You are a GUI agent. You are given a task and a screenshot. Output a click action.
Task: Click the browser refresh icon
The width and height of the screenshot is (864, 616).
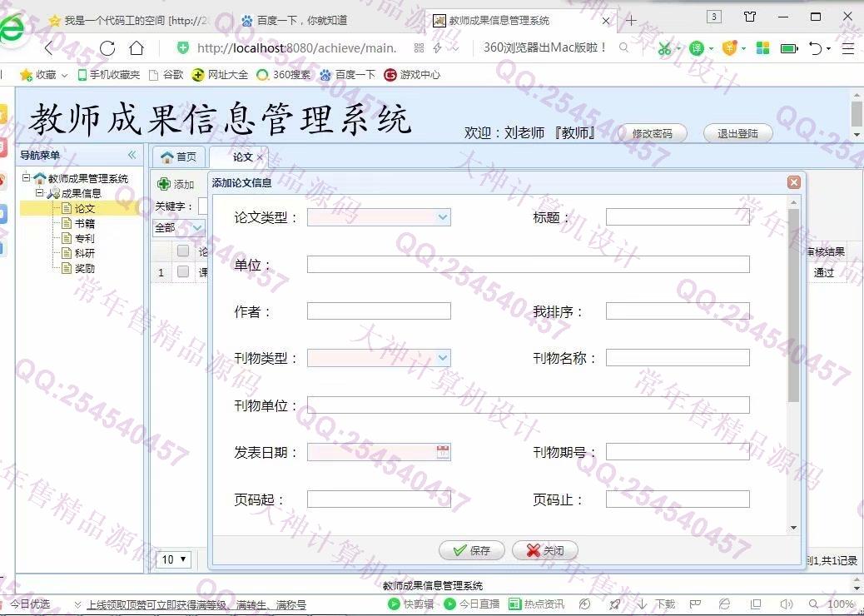[x=107, y=48]
